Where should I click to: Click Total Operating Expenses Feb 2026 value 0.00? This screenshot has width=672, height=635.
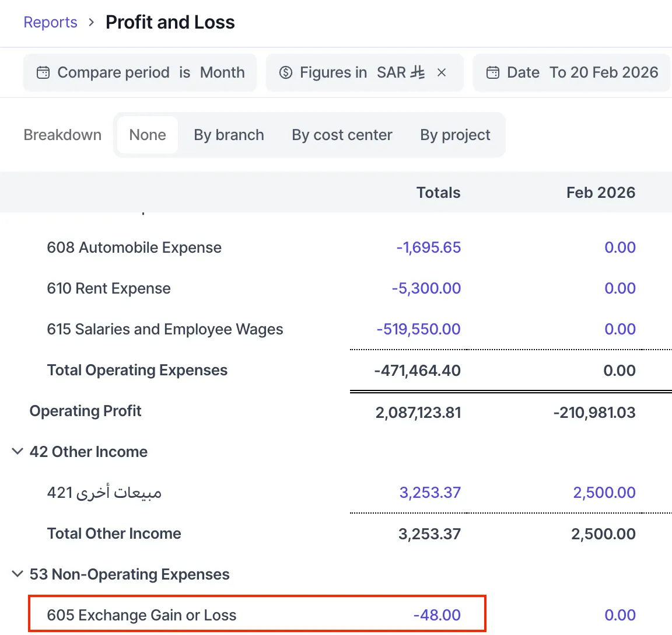pyautogui.click(x=619, y=371)
